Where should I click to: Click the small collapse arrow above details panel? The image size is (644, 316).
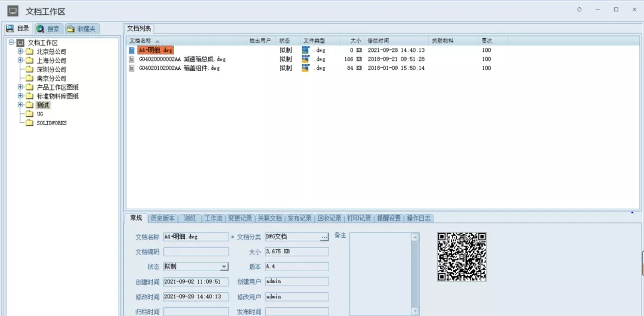(x=631, y=212)
